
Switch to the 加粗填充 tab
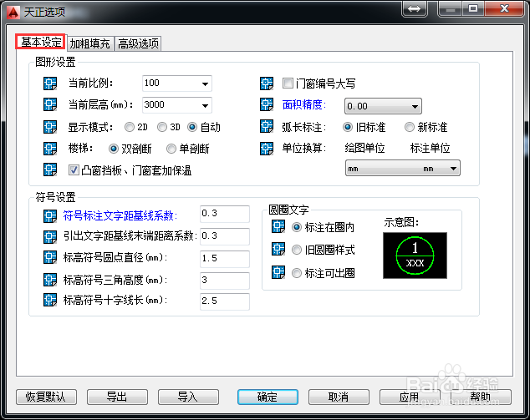[90, 43]
